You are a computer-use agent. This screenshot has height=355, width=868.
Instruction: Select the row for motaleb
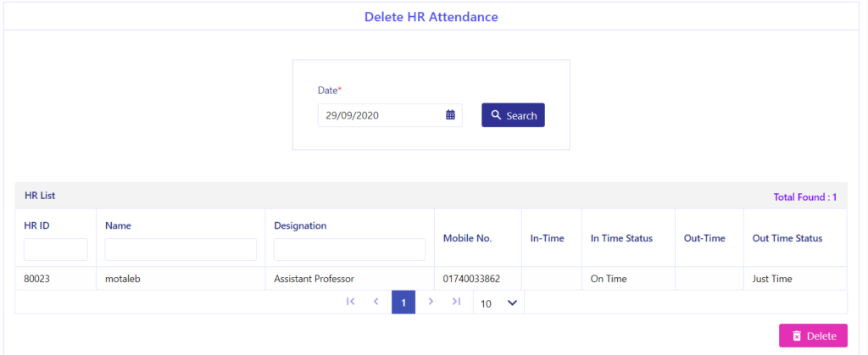click(x=431, y=279)
